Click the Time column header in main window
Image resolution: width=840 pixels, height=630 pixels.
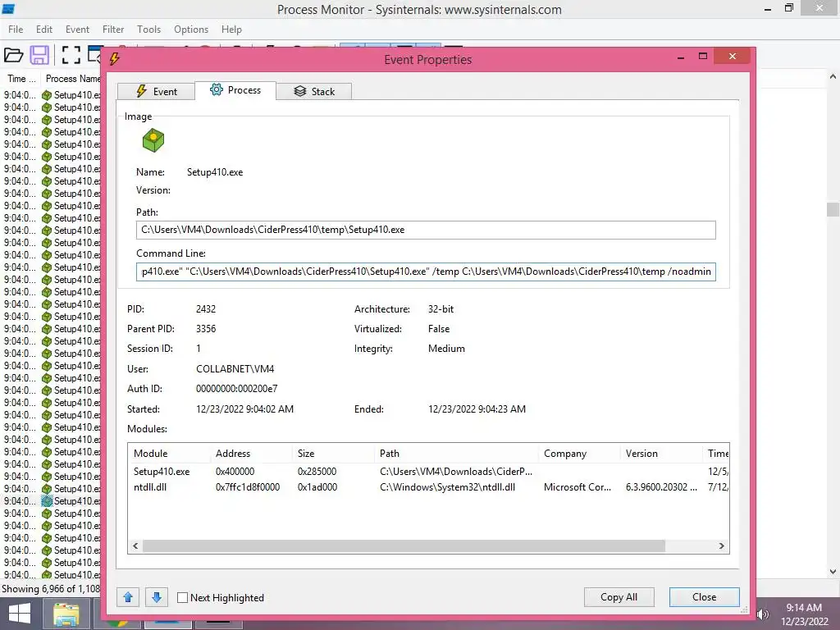pyautogui.click(x=21, y=79)
